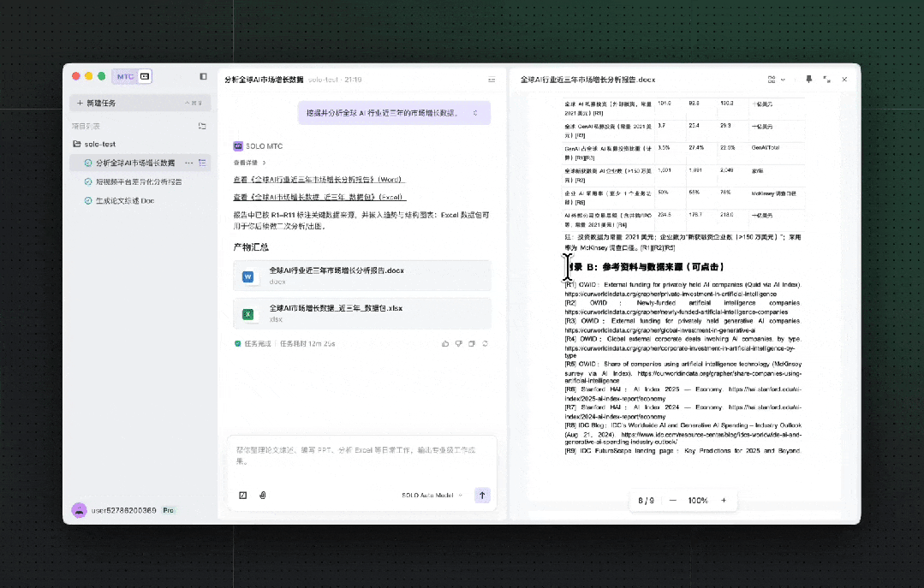The image size is (924, 588).
Task: Open the SOLO Auto Model dropdown
Action: pyautogui.click(x=432, y=496)
